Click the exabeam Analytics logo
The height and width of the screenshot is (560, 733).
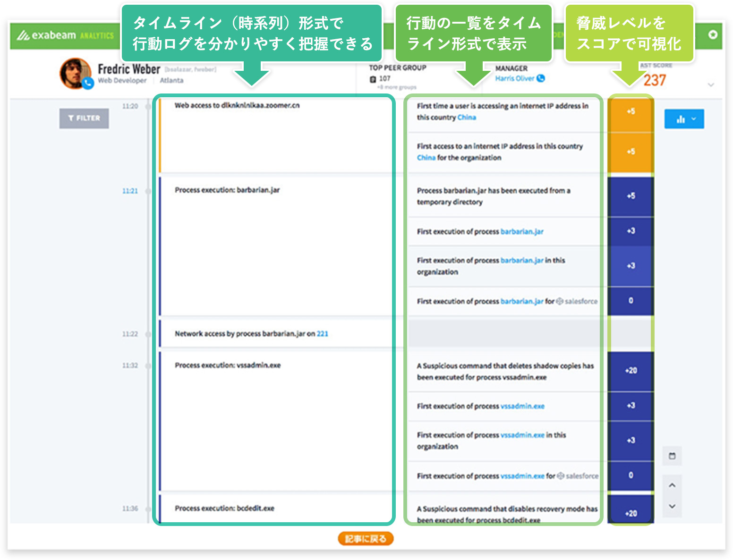click(65, 35)
